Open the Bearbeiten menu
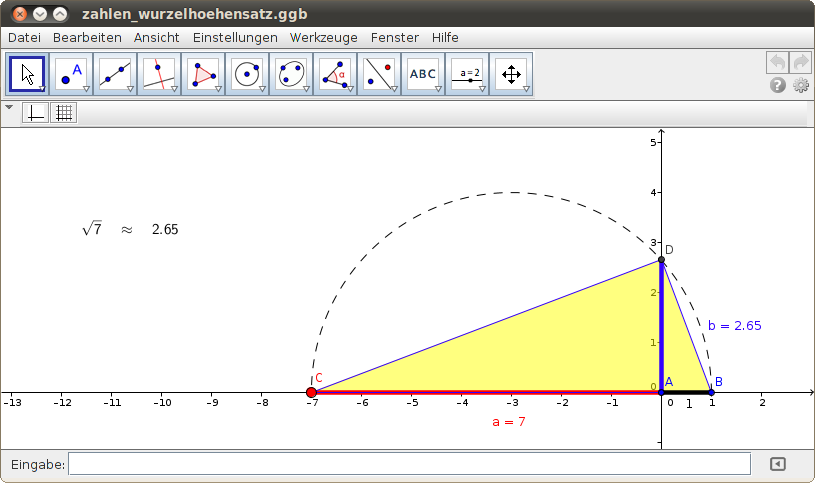This screenshot has width=815, height=483. tap(87, 37)
